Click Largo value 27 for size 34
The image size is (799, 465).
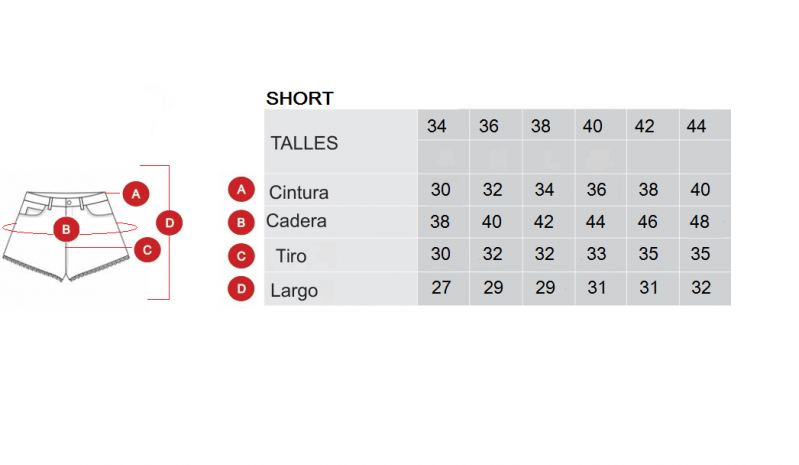[441, 287]
